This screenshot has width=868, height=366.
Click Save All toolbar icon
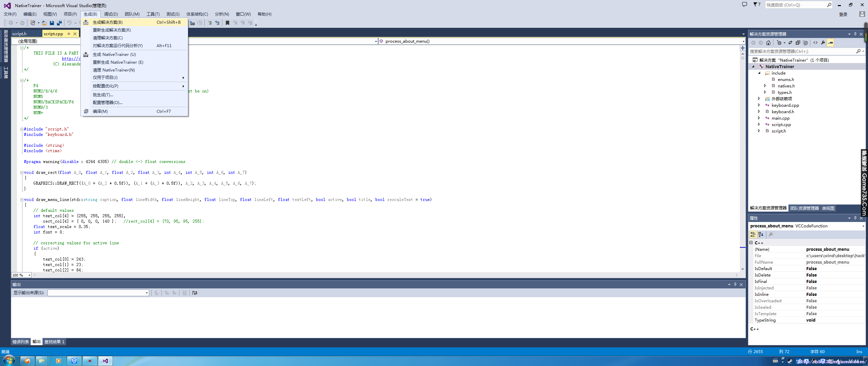tap(59, 23)
